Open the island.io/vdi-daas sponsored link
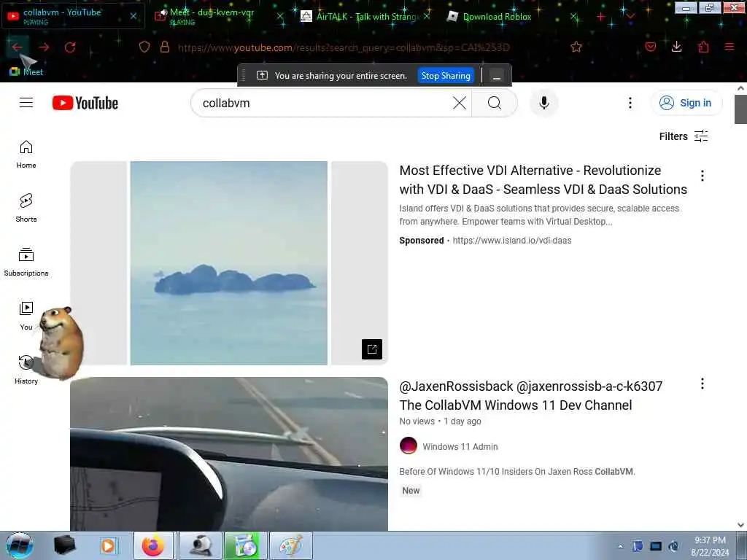 click(512, 241)
